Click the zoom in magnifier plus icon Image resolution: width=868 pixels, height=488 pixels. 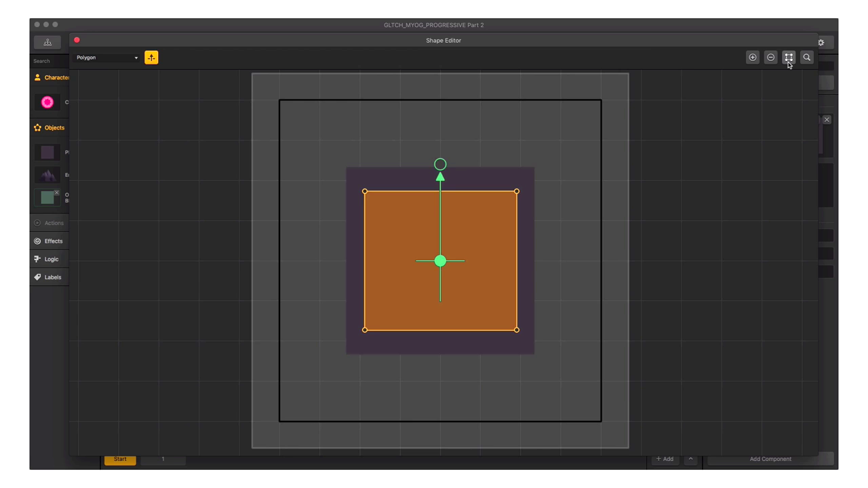(752, 58)
